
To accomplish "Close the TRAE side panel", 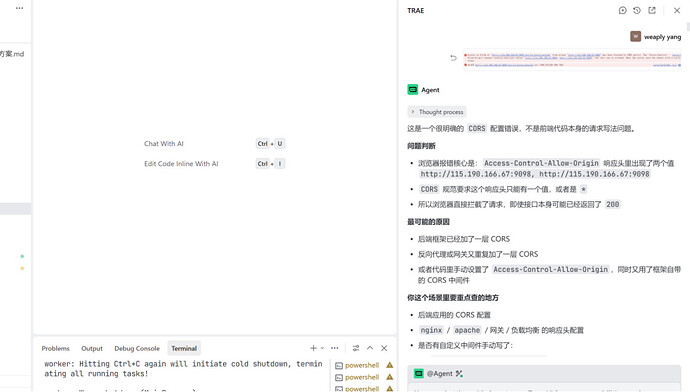I will click(677, 11).
